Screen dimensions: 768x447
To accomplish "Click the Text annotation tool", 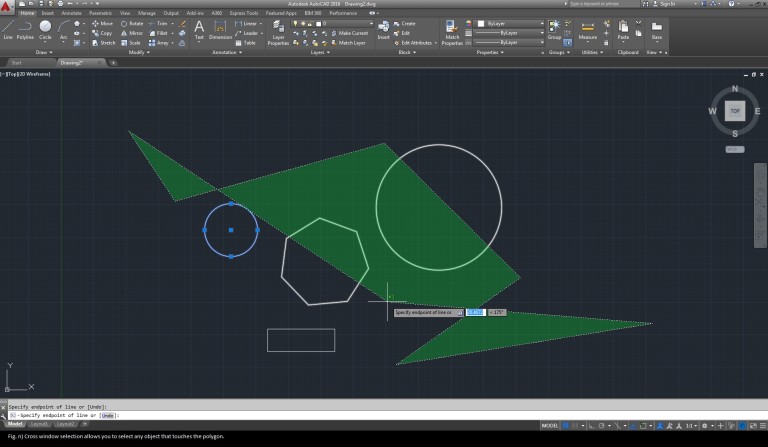I will 199,28.
